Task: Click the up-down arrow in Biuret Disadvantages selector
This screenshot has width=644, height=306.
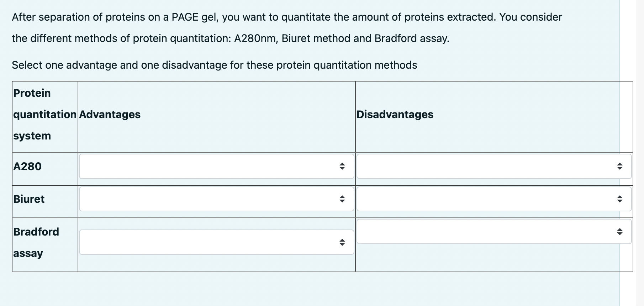Action: click(x=621, y=199)
